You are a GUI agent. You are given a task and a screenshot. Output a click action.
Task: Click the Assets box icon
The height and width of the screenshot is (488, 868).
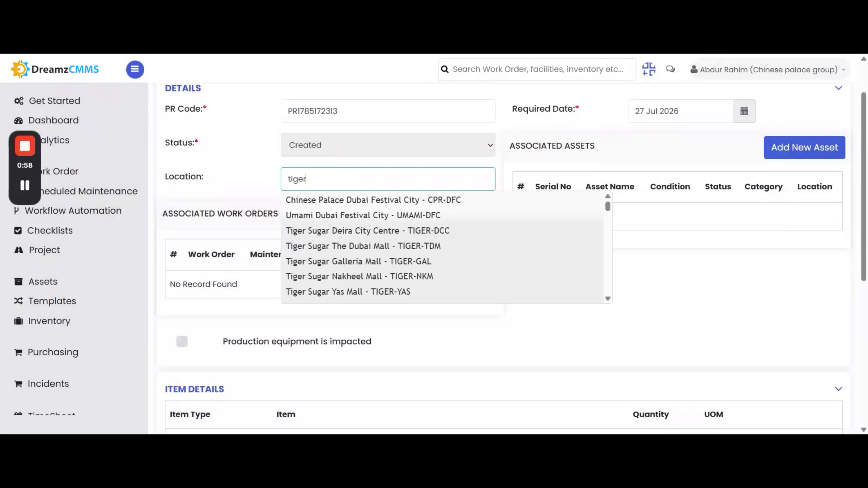pos(18,282)
